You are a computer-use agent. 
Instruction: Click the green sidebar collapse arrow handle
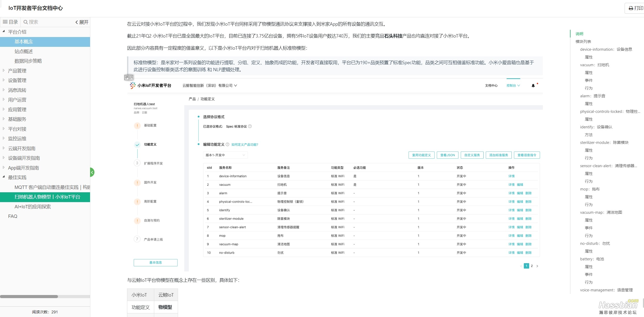tap(92, 172)
